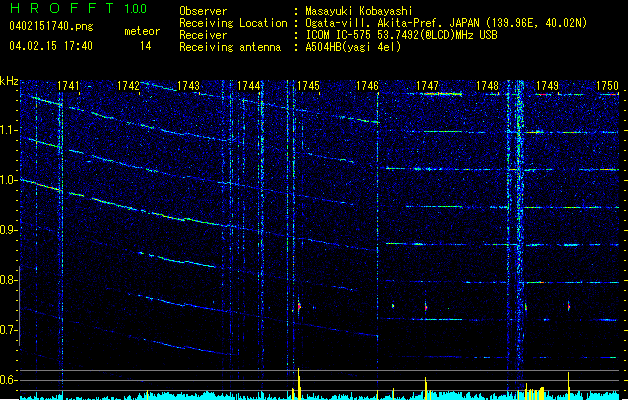Click the 0.6 kHz frequency label
The image size is (629, 400).
(9, 380)
